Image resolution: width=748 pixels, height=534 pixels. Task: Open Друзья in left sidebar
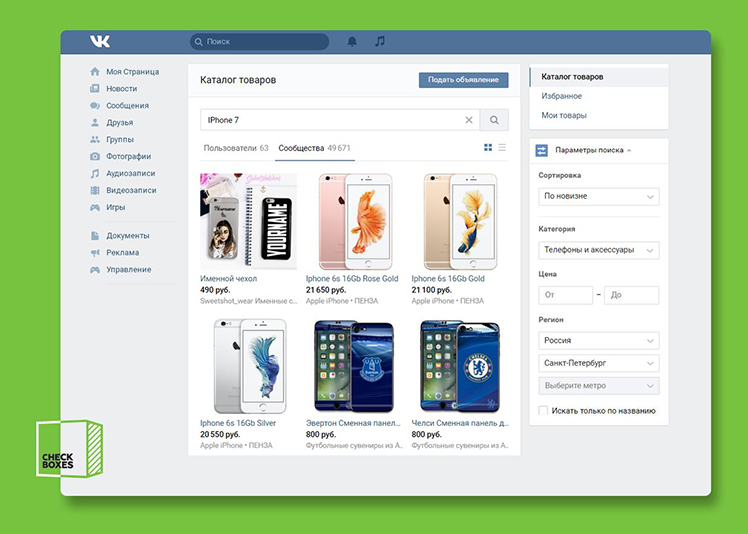[120, 123]
